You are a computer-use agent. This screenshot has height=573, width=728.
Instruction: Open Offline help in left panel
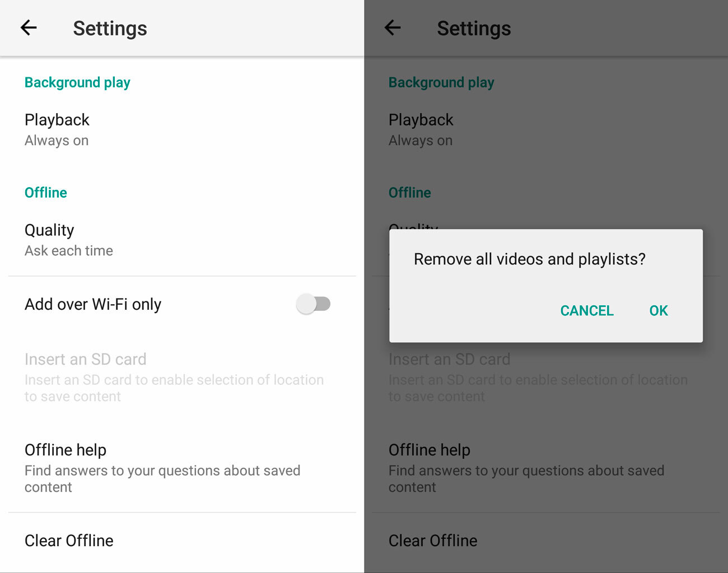click(182, 468)
